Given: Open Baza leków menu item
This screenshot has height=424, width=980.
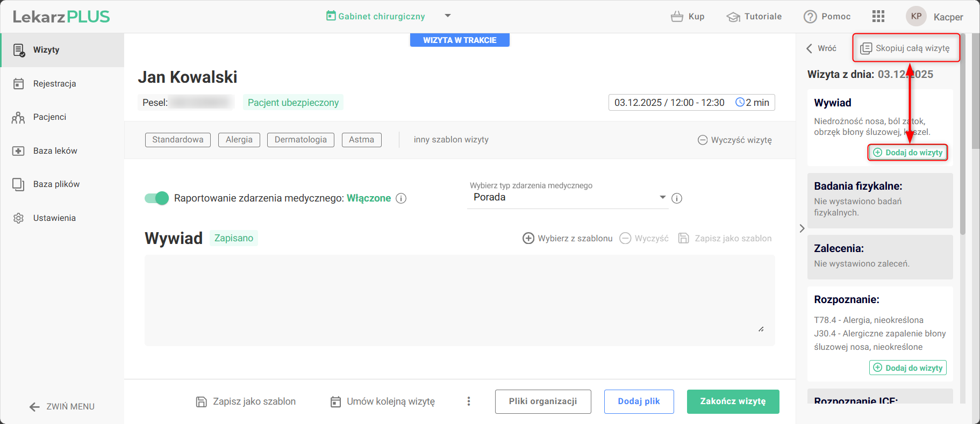Looking at the screenshot, I should [55, 151].
